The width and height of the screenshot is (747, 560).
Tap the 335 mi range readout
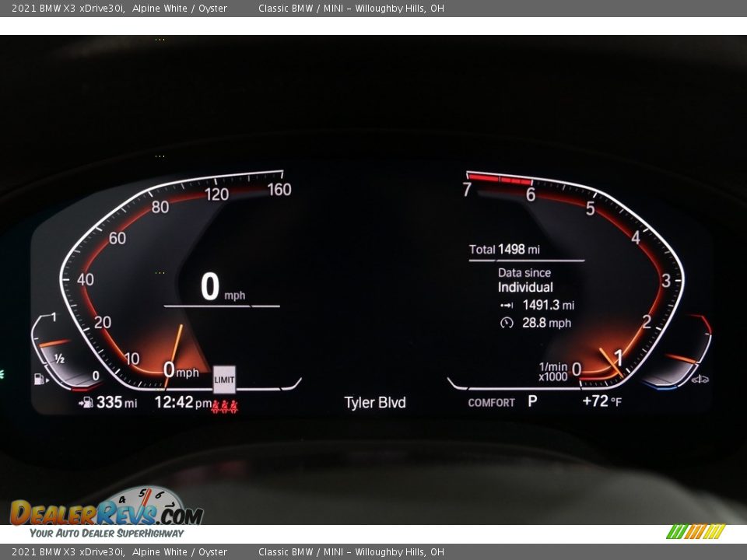pyautogui.click(x=117, y=402)
